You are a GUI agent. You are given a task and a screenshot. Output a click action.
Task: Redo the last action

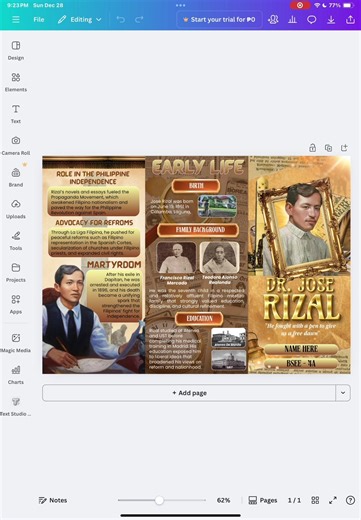click(x=139, y=20)
